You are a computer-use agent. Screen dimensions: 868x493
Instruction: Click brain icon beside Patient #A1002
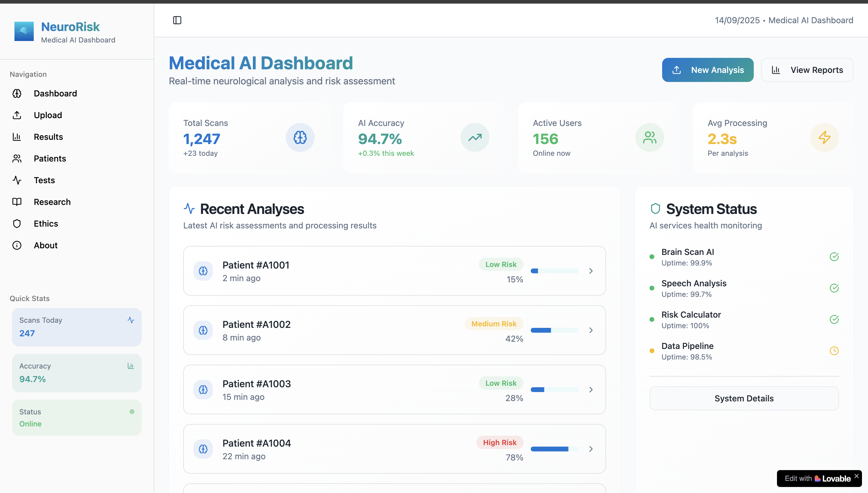click(203, 330)
